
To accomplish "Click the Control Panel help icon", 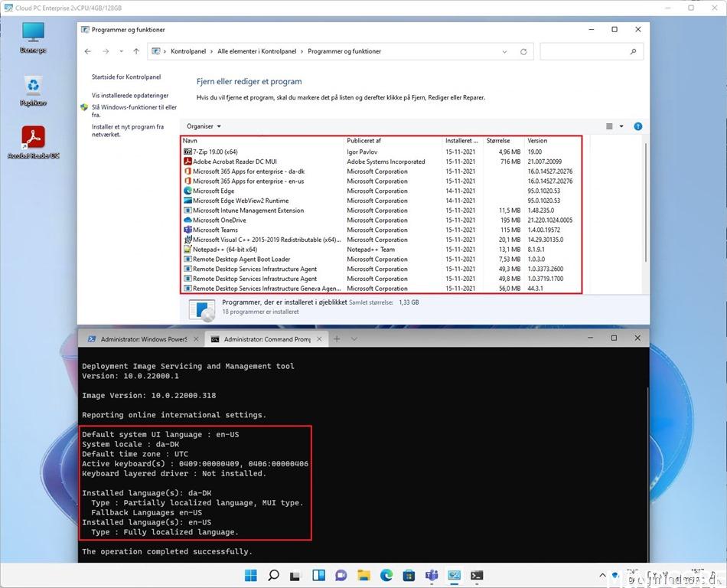I will pos(637,126).
